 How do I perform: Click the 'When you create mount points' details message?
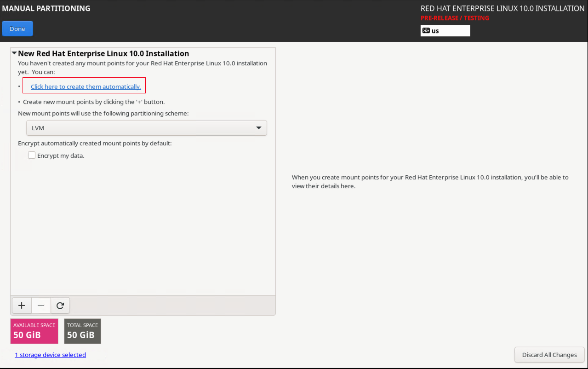tap(430, 182)
